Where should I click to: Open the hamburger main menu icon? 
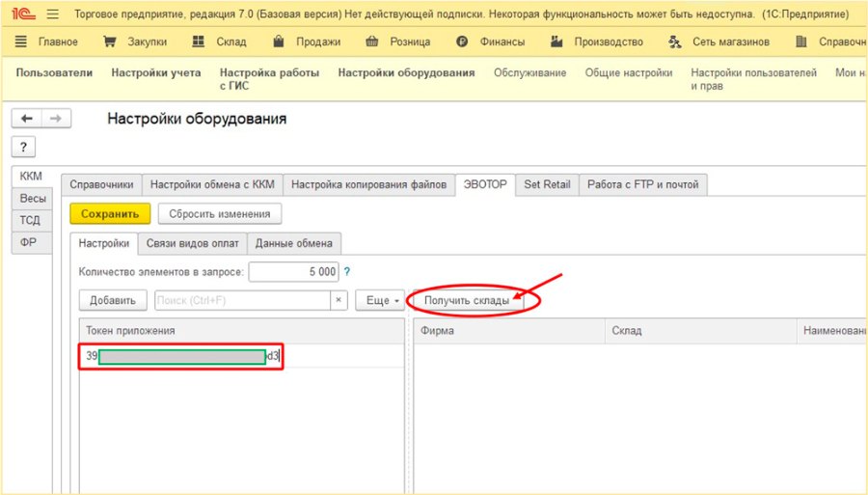(x=53, y=14)
